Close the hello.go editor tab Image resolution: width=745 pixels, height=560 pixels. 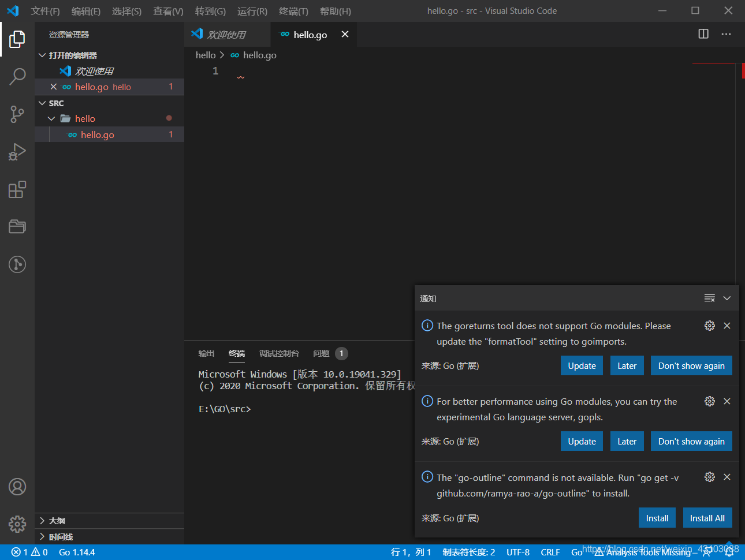click(345, 34)
